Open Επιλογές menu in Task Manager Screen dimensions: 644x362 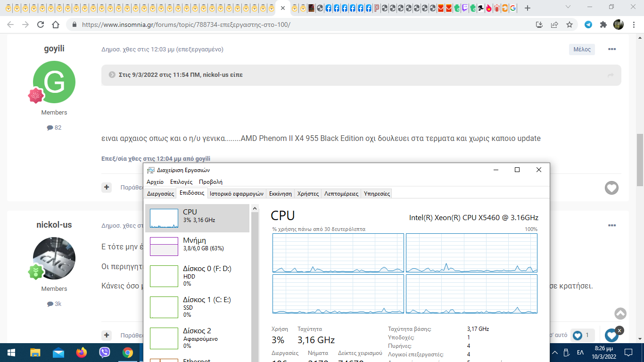[x=181, y=182]
